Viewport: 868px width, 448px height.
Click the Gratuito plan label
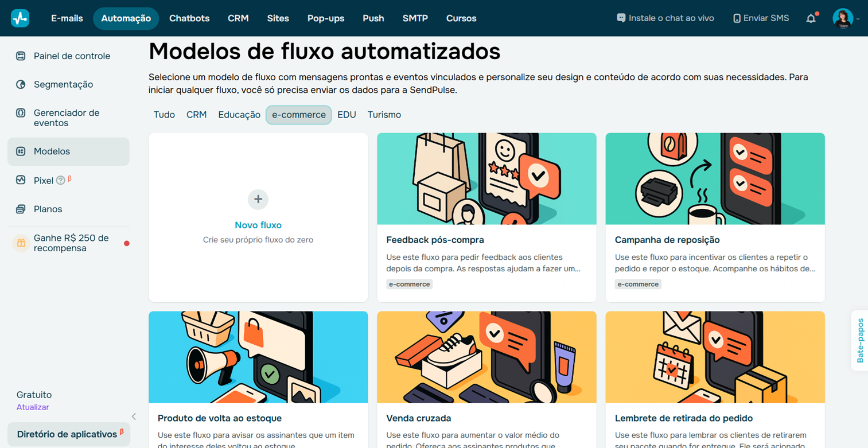coord(34,395)
